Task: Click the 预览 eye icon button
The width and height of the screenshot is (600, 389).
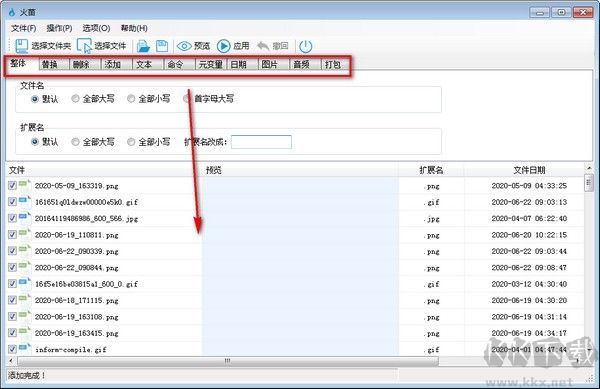Action: [x=193, y=46]
